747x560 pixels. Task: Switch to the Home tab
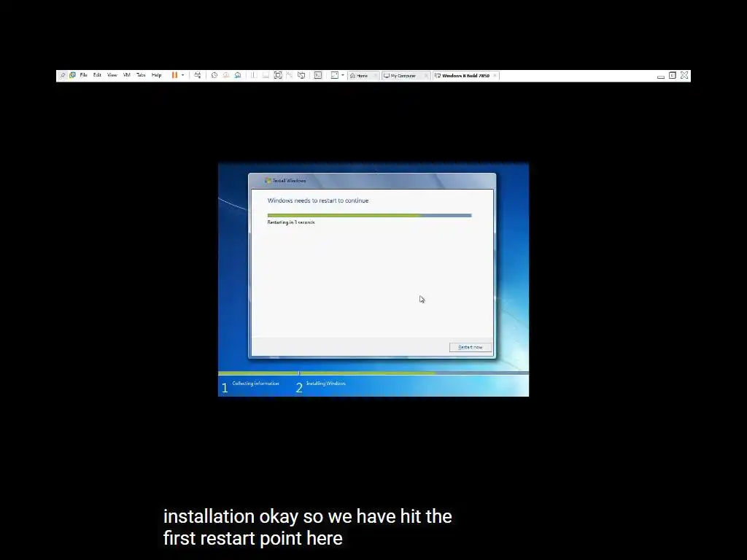[x=363, y=76]
